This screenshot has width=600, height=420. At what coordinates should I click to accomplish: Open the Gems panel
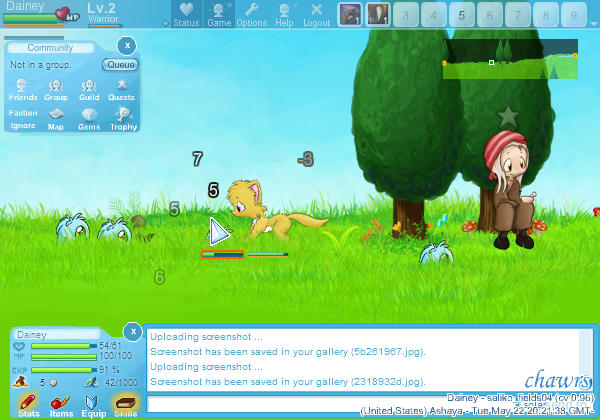(x=89, y=119)
